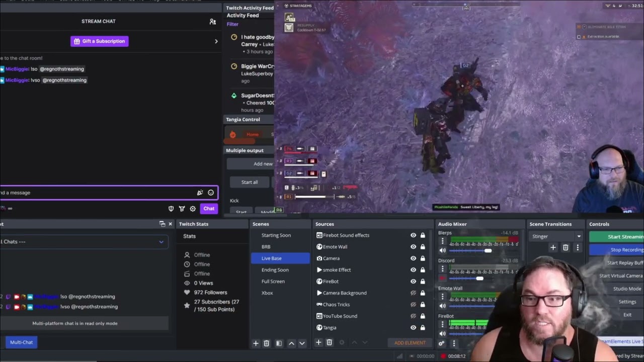Close the chat dock with X icon
Image resolution: width=644 pixels, height=362 pixels.
pos(170,224)
